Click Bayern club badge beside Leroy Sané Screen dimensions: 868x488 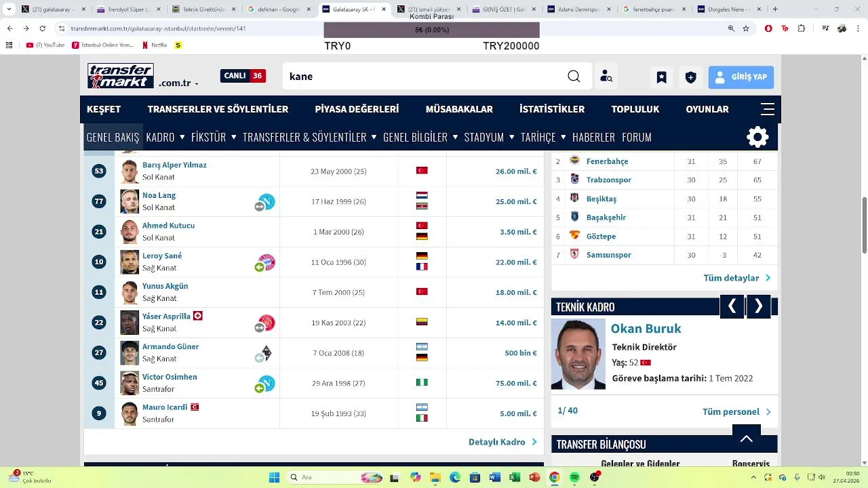267,262
